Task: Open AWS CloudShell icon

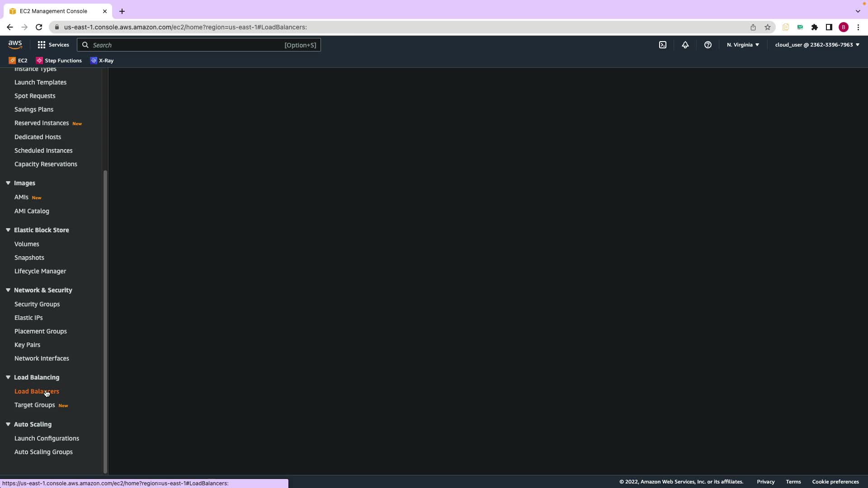Action: 663,45
